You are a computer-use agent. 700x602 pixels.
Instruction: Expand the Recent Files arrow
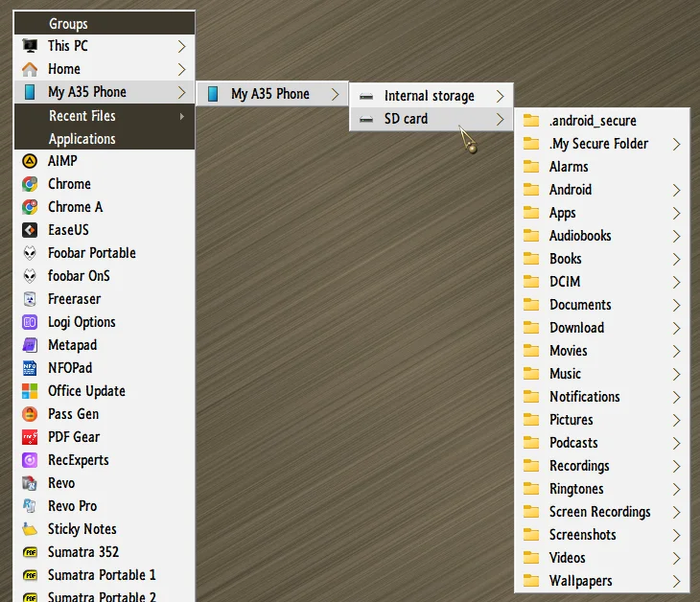pos(181,116)
